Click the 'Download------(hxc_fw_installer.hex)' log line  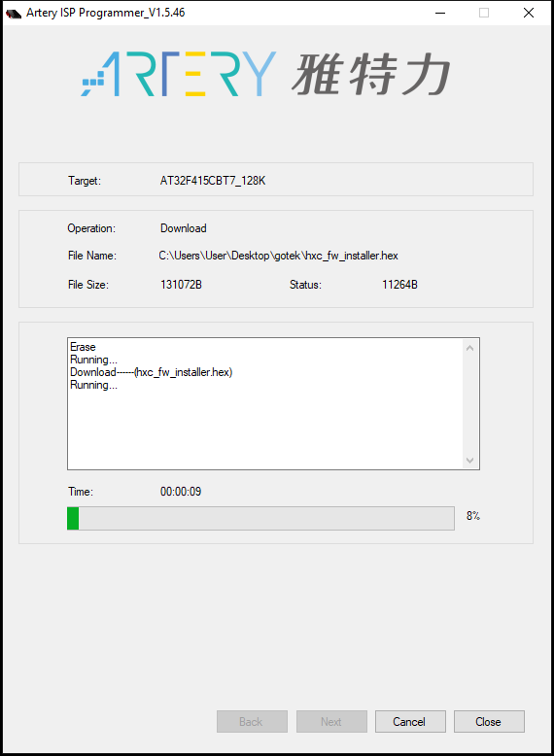151,372
